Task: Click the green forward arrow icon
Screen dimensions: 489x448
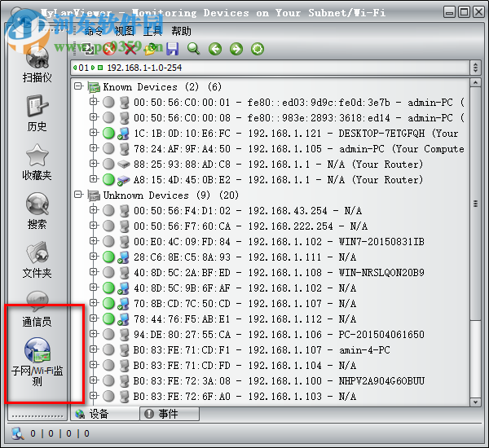Action: [236, 49]
